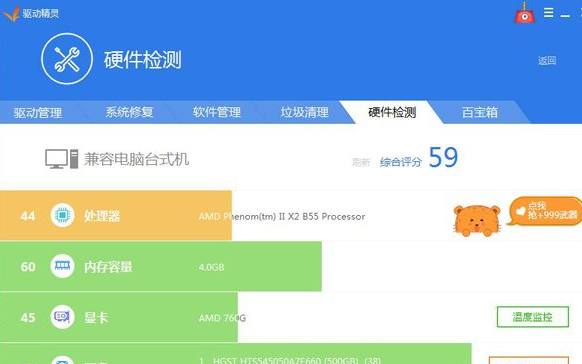Screen dimensions: 582x364
Task: Click the AMD 760G graphics text
Action: click(222, 318)
